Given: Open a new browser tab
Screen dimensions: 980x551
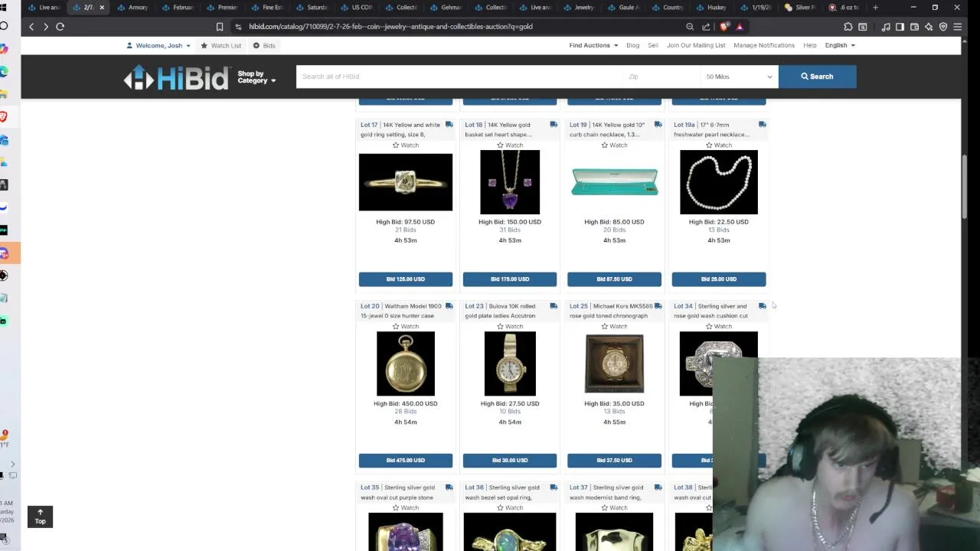Looking at the screenshot, I should [x=875, y=7].
